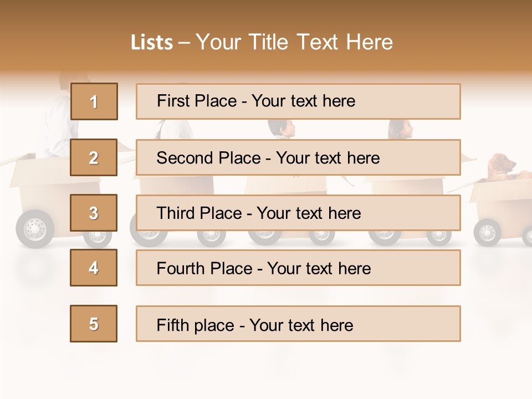Click the girl facing right near dog

point(401,129)
